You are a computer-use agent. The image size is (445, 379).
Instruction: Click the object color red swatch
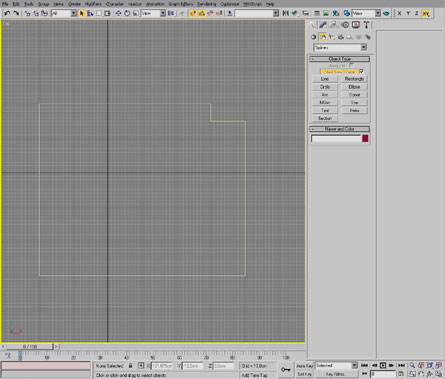coord(365,138)
